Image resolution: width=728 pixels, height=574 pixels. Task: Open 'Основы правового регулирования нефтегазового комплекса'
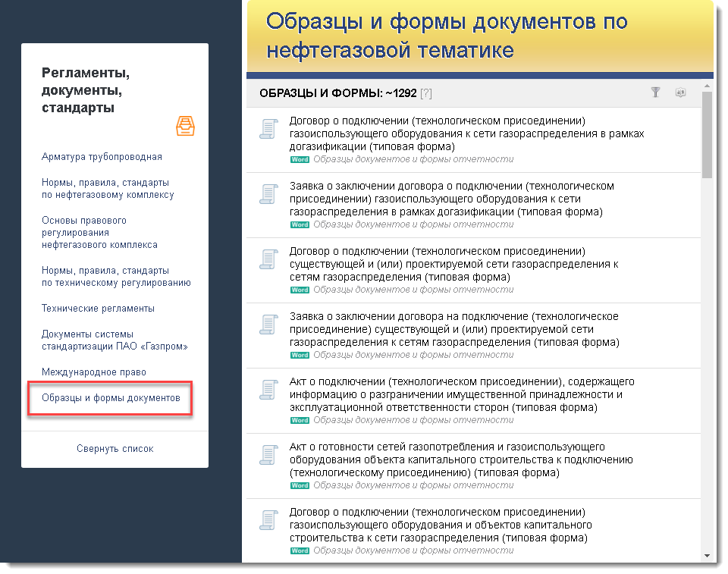point(99,232)
